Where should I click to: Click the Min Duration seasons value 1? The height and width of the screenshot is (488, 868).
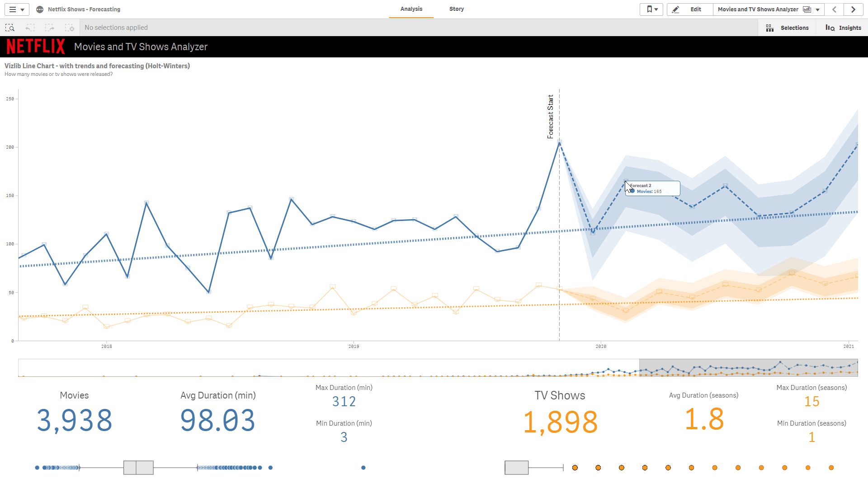pos(812,437)
